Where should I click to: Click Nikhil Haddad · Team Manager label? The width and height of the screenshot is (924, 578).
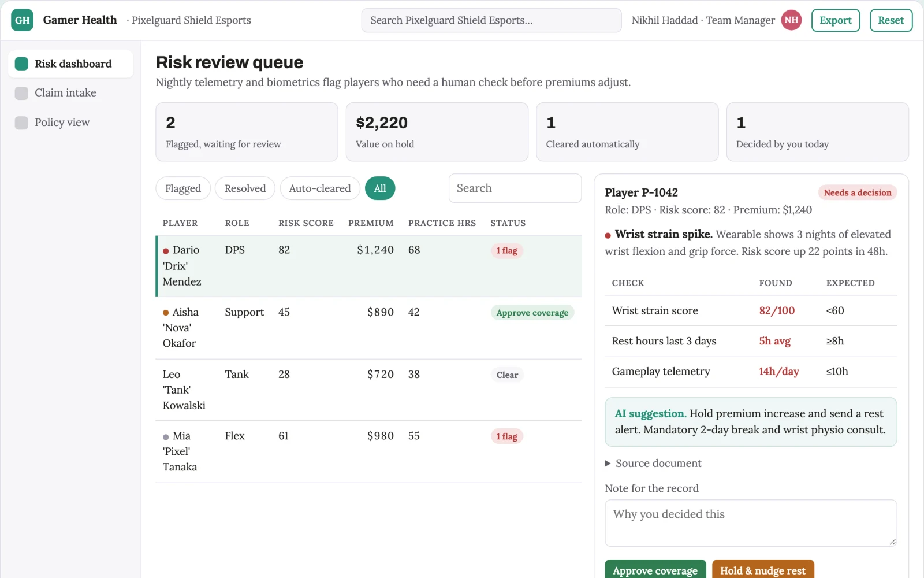[x=703, y=20]
